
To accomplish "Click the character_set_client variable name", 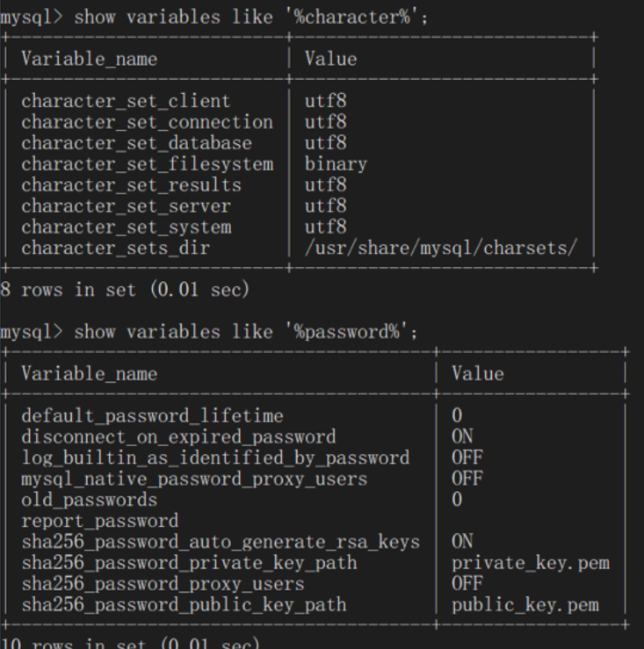I will 126,101.
